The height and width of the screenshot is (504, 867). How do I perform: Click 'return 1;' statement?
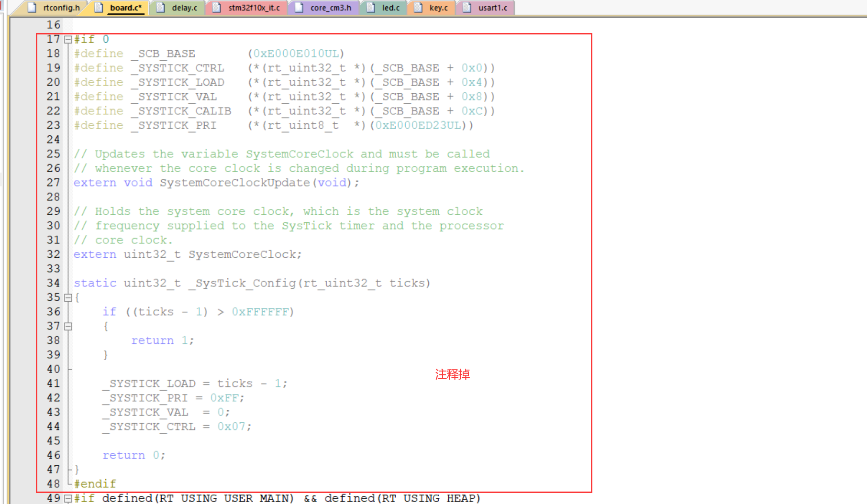tap(163, 340)
